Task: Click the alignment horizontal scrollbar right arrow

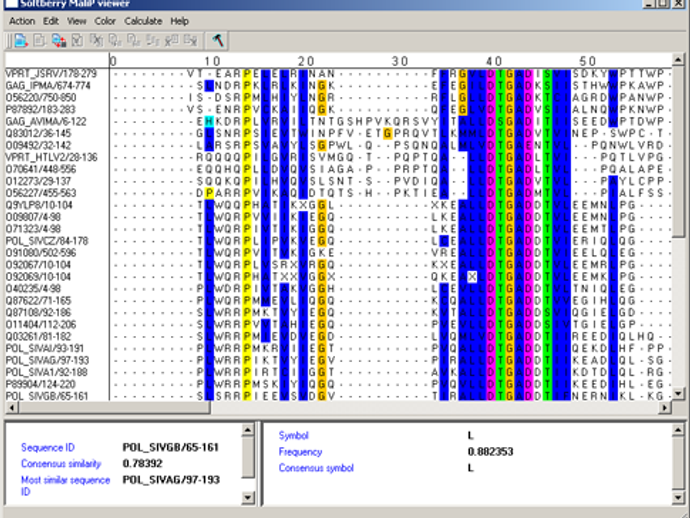Action: click(x=664, y=408)
